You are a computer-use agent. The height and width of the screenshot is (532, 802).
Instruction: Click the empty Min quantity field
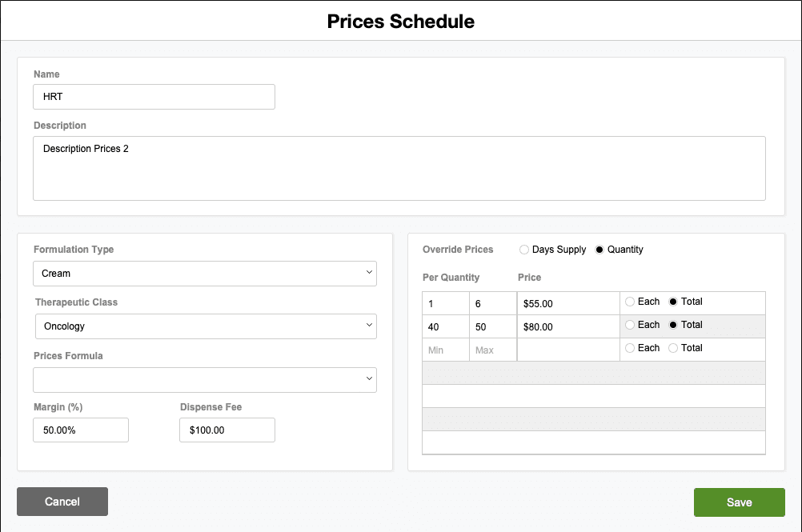coord(446,350)
